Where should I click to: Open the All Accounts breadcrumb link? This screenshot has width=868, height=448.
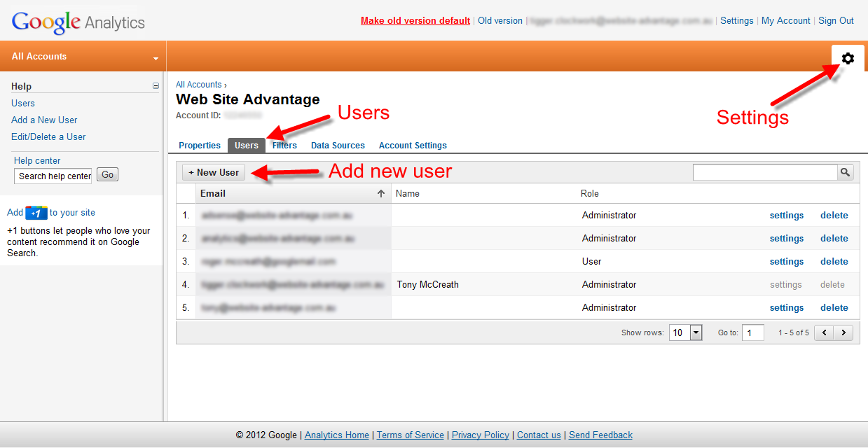(199, 85)
